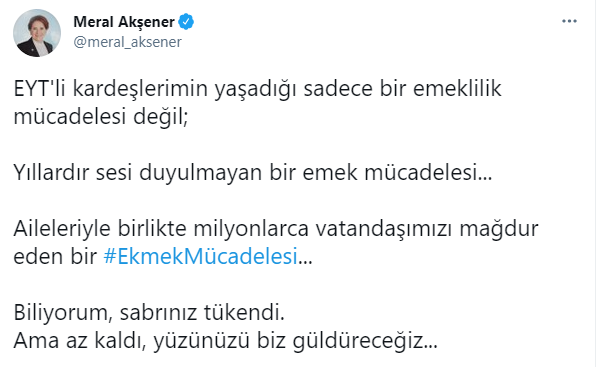601x367 pixels.
Task: Open the @meral_aksener handle link
Action: coord(127,42)
